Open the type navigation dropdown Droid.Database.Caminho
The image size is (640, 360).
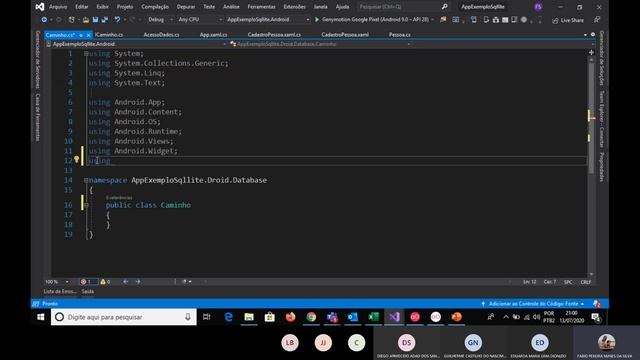[x=320, y=44]
